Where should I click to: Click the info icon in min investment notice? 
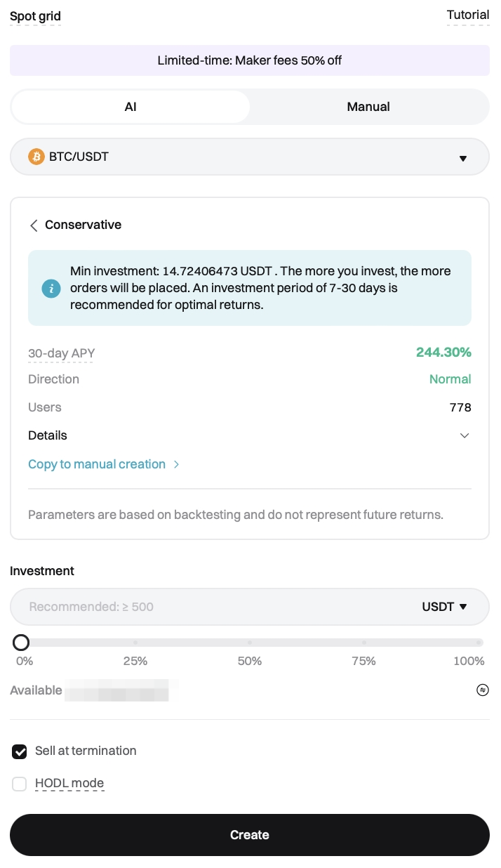pyautogui.click(x=51, y=288)
